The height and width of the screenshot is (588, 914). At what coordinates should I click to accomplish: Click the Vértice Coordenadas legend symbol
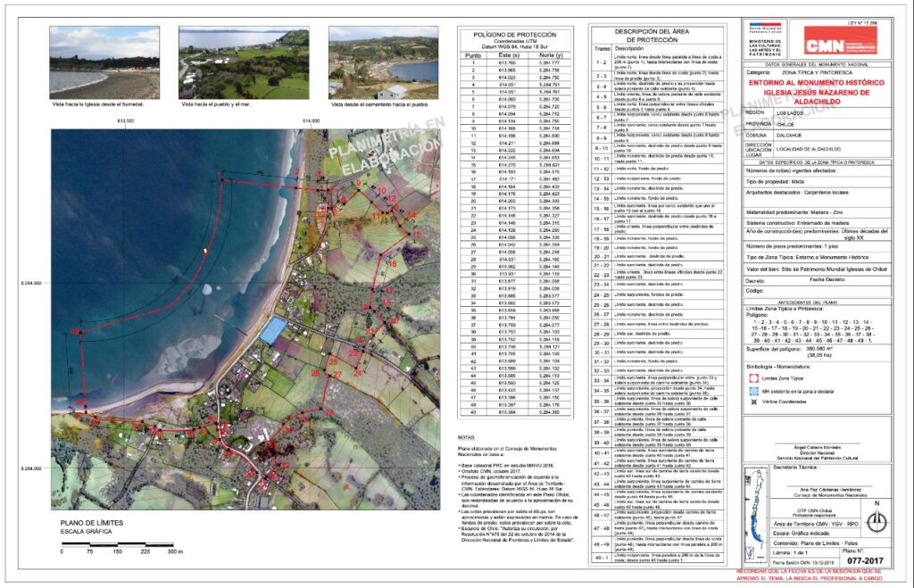(x=752, y=402)
